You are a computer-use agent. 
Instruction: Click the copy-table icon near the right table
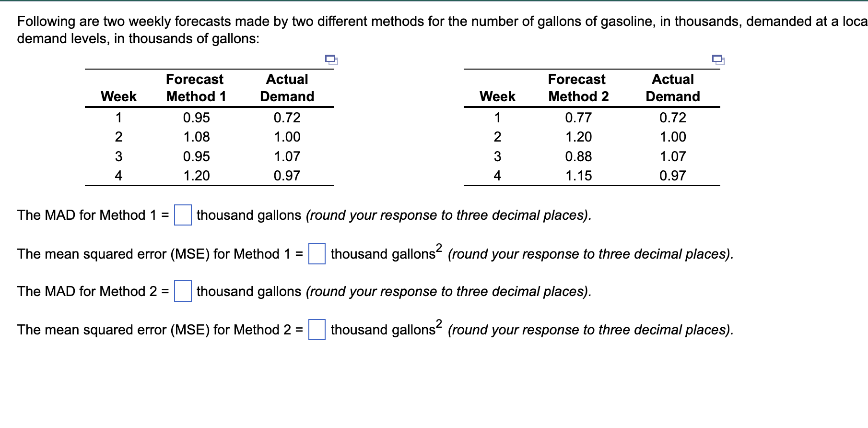717,59
